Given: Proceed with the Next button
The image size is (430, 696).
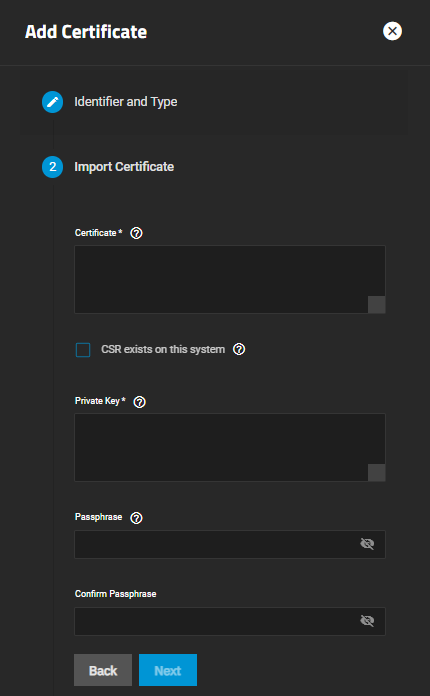Looking at the screenshot, I should [168, 670].
